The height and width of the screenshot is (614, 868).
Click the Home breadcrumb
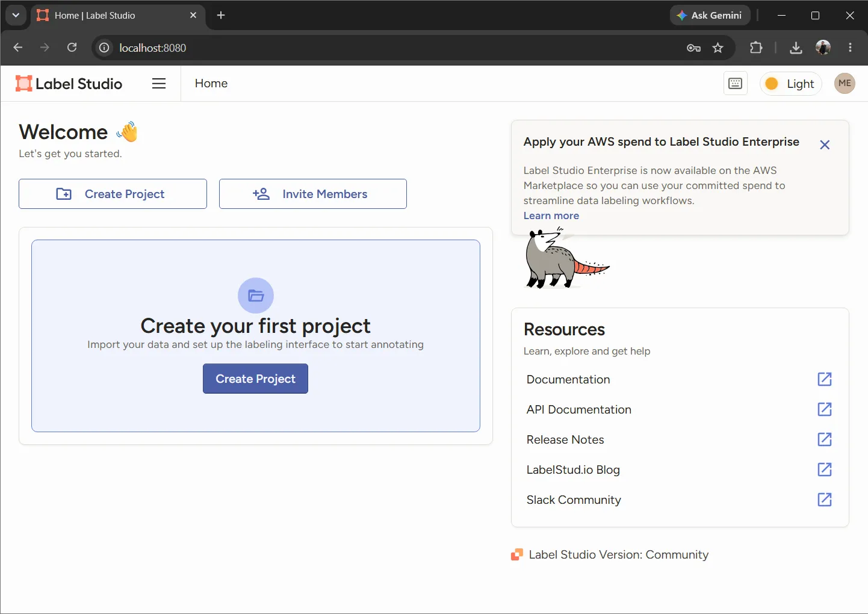click(x=211, y=84)
